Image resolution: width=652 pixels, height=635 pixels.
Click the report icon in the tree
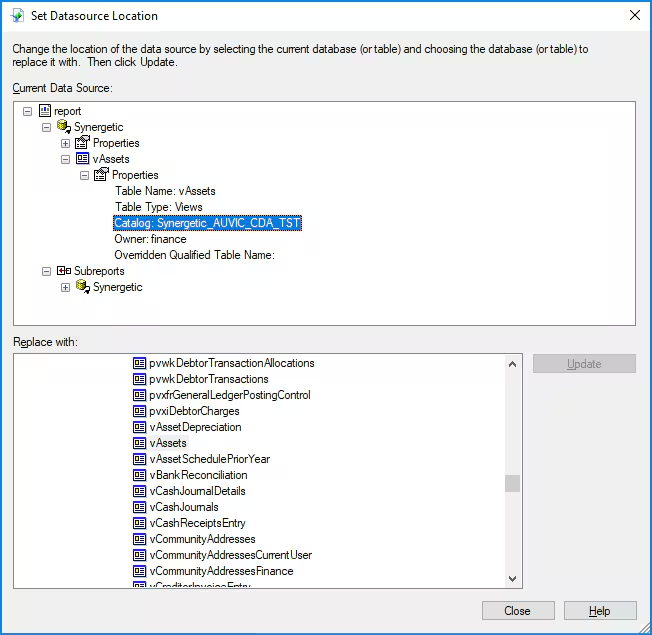(45, 111)
